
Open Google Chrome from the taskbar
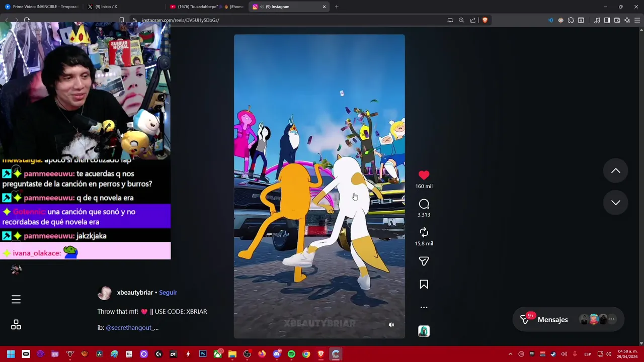click(x=306, y=354)
